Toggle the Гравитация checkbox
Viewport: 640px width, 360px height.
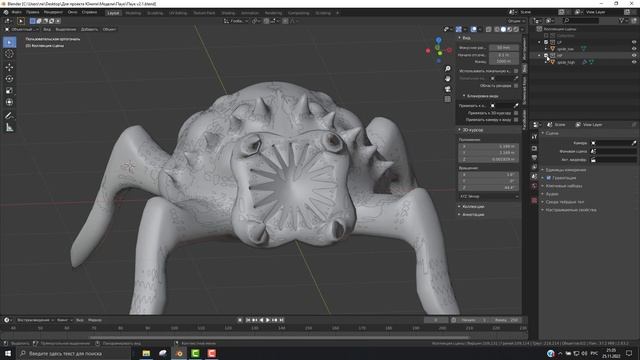click(549, 178)
